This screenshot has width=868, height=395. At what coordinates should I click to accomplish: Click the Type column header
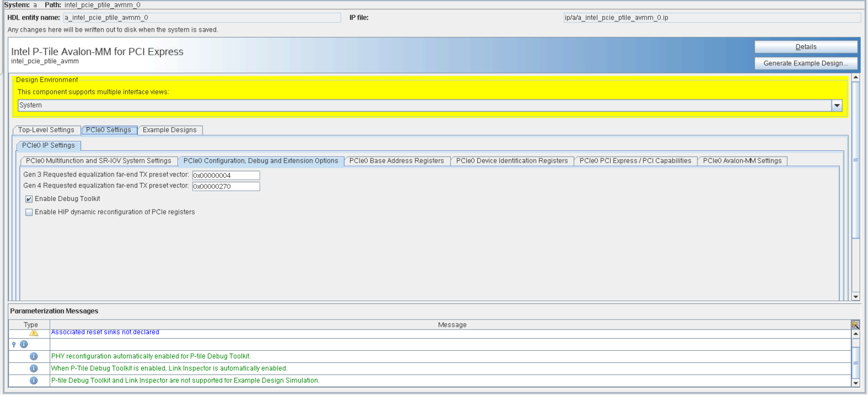30,325
